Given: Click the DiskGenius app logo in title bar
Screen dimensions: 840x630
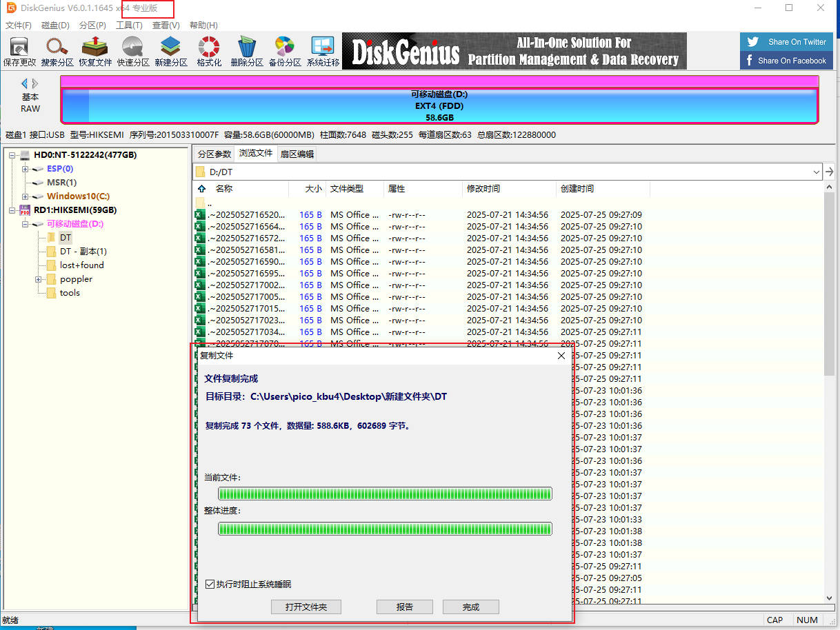Looking at the screenshot, I should (10, 8).
